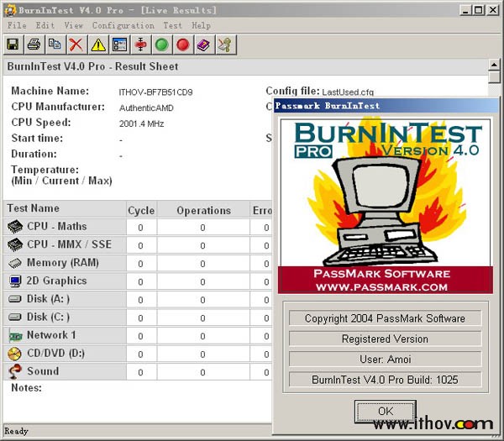This screenshot has width=504, height=441.
Task: Open the purple help book icon
Action: (x=204, y=45)
